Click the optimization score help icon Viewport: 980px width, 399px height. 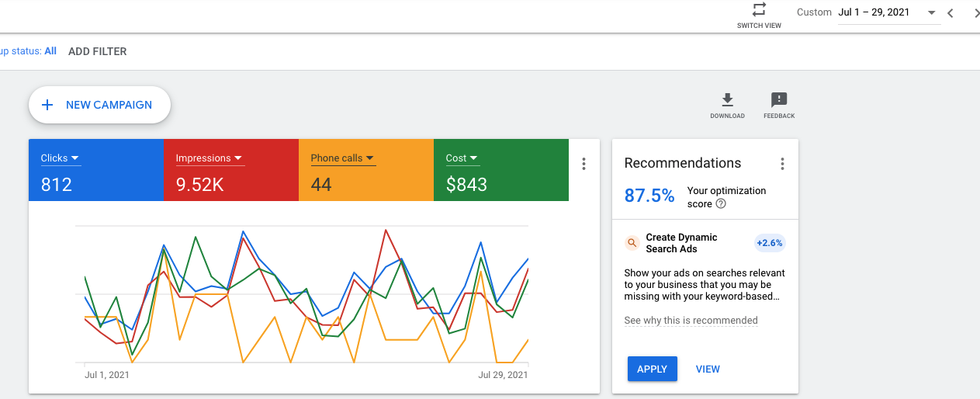721,204
